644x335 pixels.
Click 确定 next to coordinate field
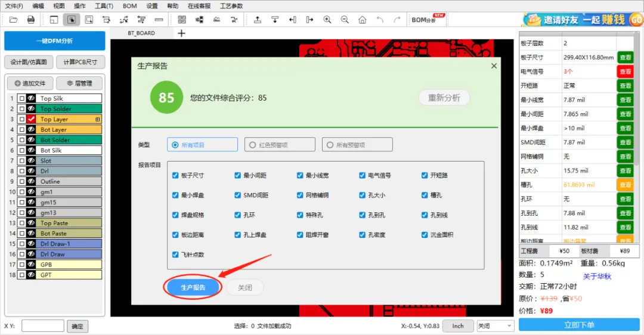point(77,327)
